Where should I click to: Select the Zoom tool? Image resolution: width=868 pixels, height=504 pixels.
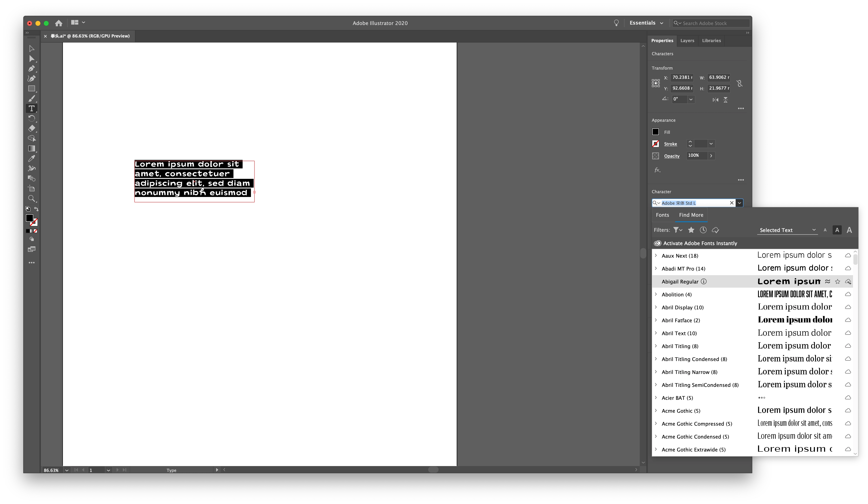[31, 199]
